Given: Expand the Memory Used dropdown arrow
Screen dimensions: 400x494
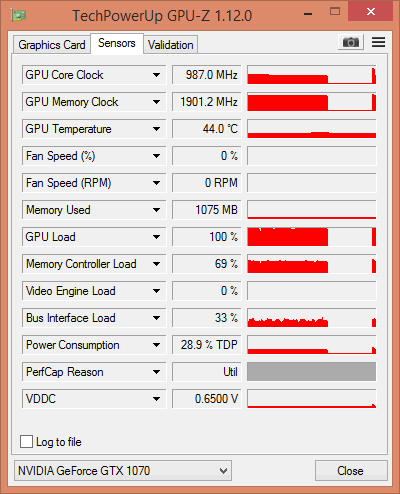Looking at the screenshot, I should pyautogui.click(x=156, y=210).
